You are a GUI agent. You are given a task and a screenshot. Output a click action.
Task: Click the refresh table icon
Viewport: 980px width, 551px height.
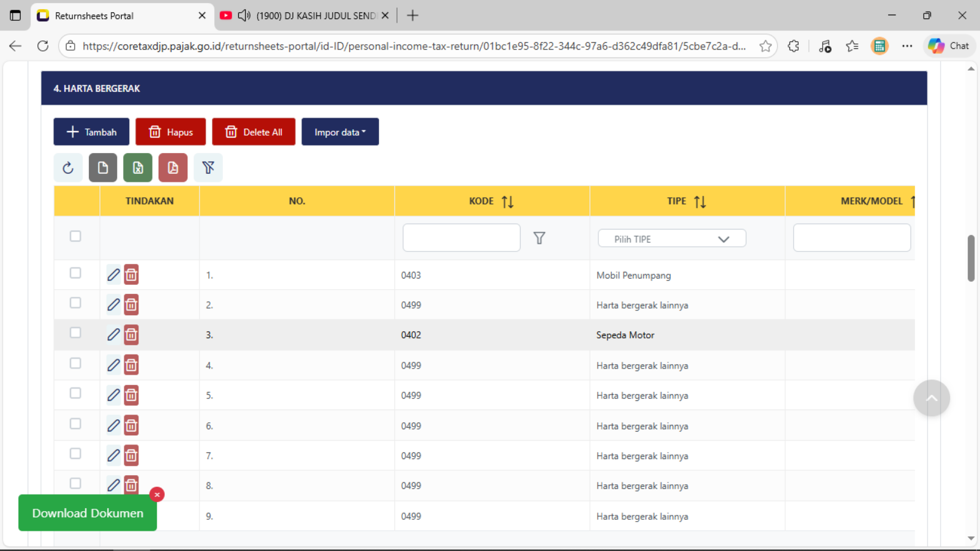click(68, 168)
